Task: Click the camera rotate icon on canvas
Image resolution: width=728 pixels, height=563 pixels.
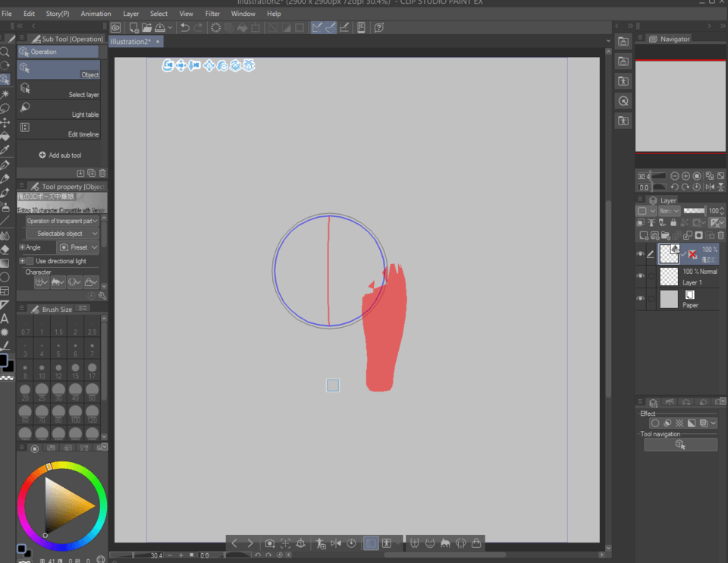Action: coord(168,65)
